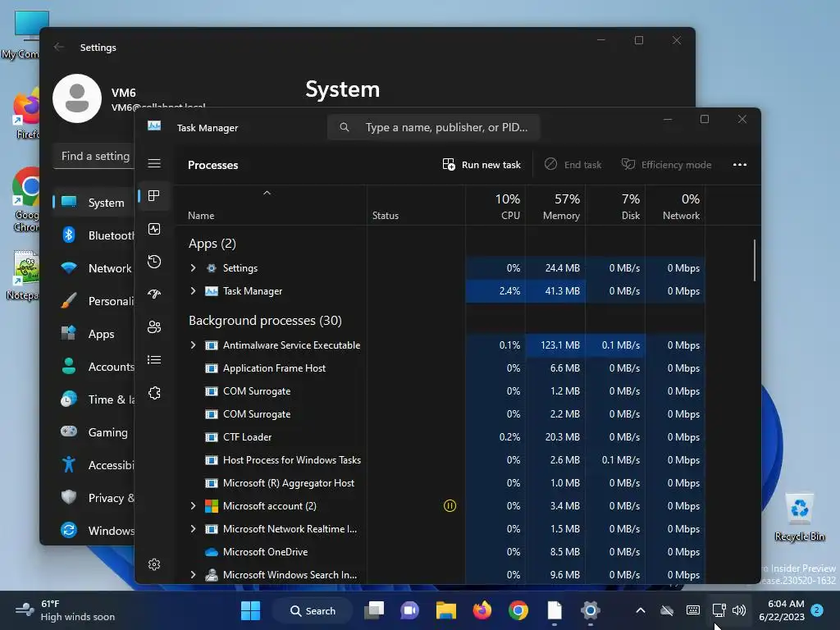Screen dimensions: 840x630
Task: Open Recycle Bin desktop icon
Action: [x=799, y=517]
